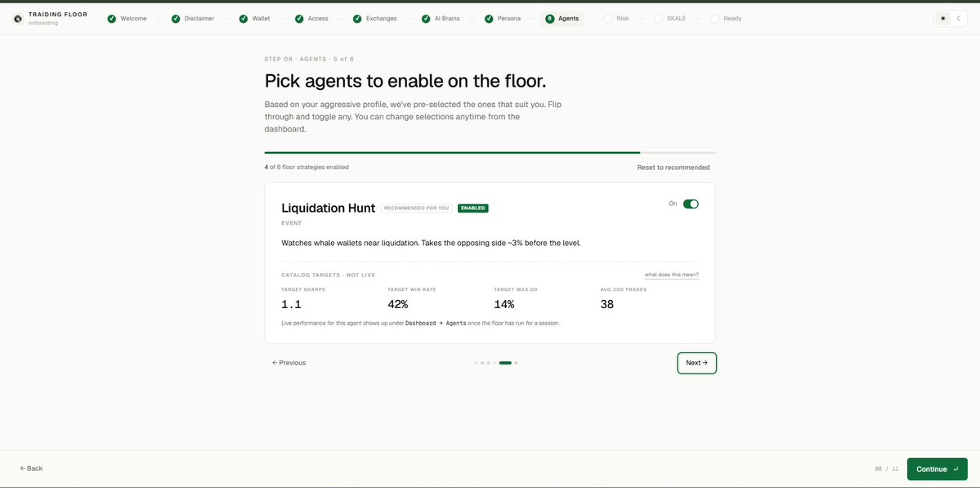Image resolution: width=980 pixels, height=488 pixels.
Task: Click the RECOMMENDED FOR YOU badge
Action: 417,208
